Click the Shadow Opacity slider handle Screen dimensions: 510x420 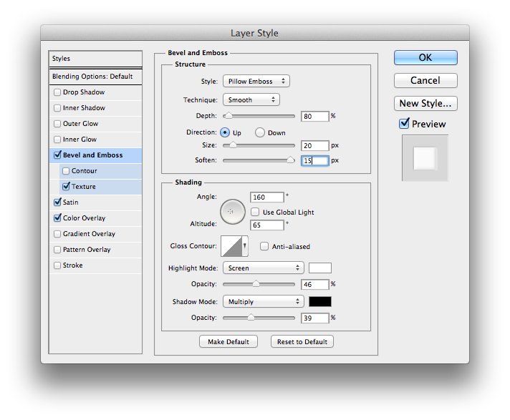(x=251, y=318)
